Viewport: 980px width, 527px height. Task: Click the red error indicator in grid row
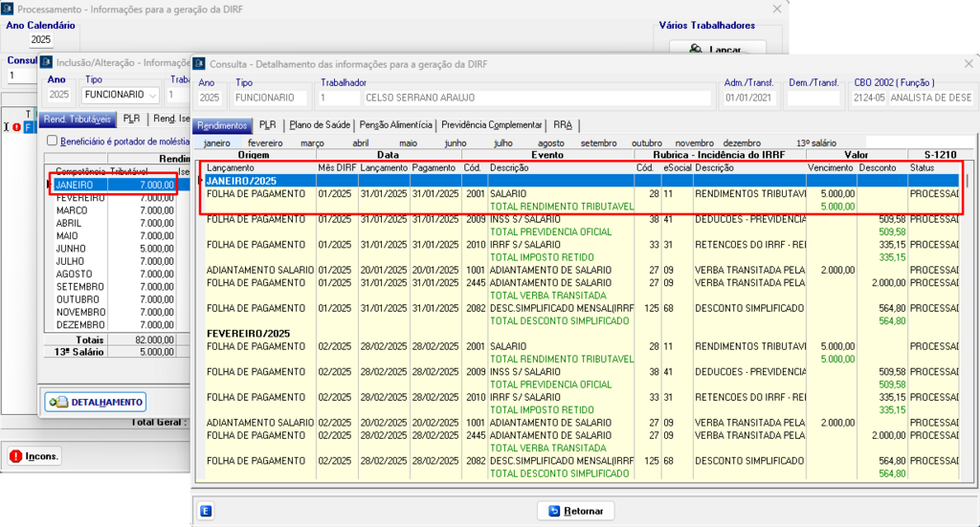(x=16, y=126)
